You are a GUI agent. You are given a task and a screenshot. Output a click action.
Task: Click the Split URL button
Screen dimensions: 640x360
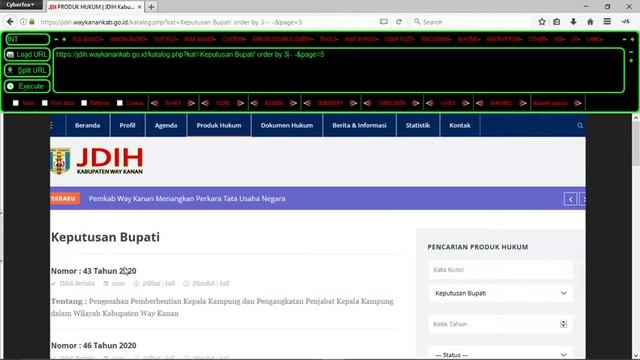(27, 70)
